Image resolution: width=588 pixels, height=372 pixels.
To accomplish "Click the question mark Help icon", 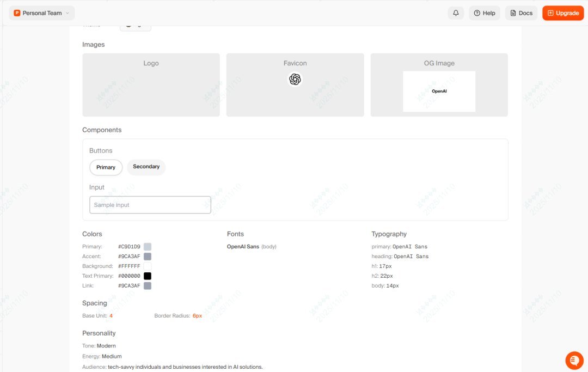I will (x=476, y=13).
